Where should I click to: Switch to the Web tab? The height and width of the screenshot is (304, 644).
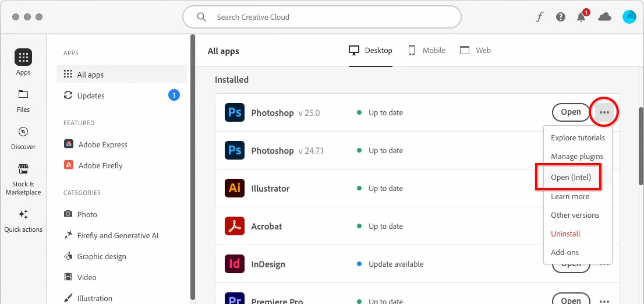click(x=475, y=51)
